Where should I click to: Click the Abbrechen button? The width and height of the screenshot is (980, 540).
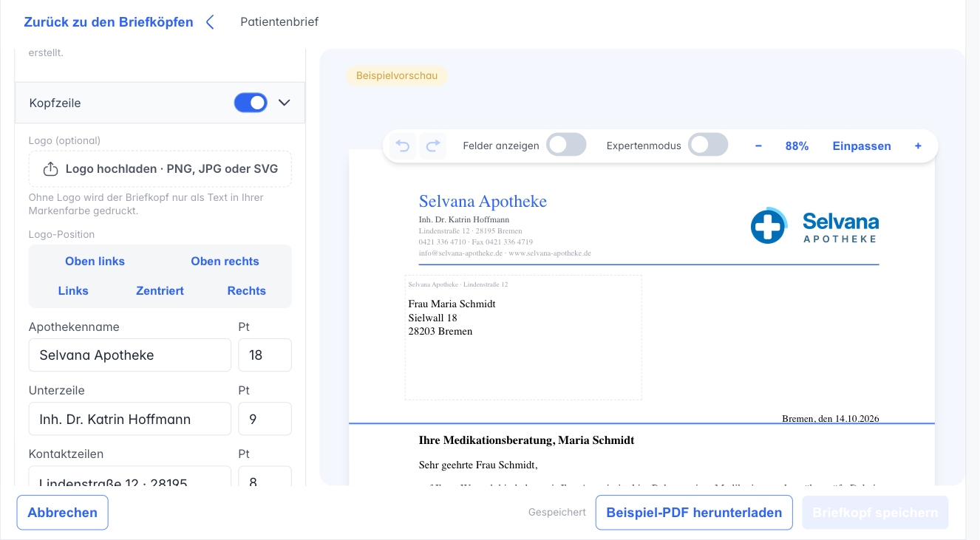(x=62, y=513)
